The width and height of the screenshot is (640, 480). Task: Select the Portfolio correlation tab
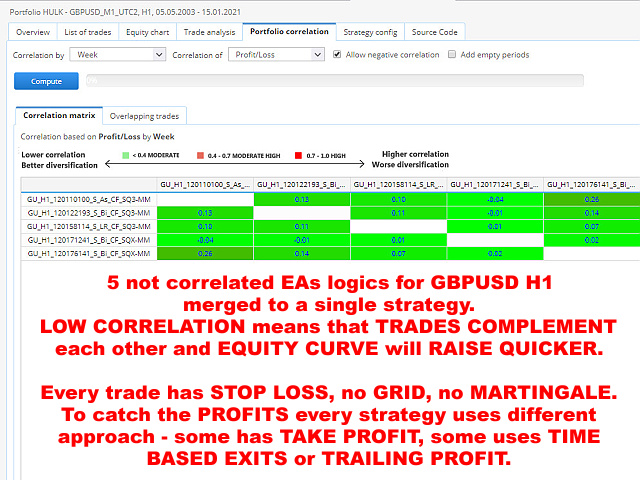click(289, 31)
